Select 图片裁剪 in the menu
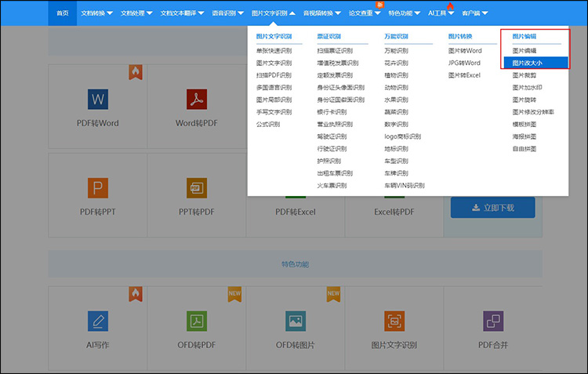588x374 pixels. tap(524, 75)
